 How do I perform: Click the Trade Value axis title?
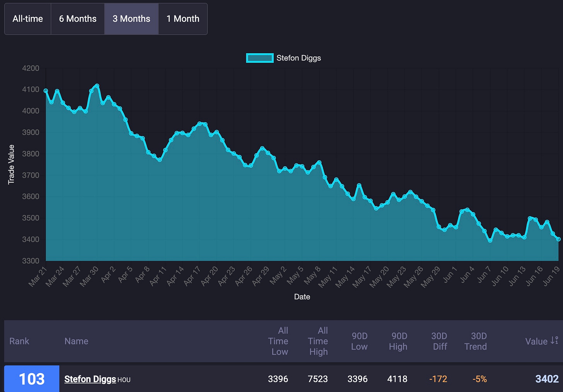[x=11, y=164]
